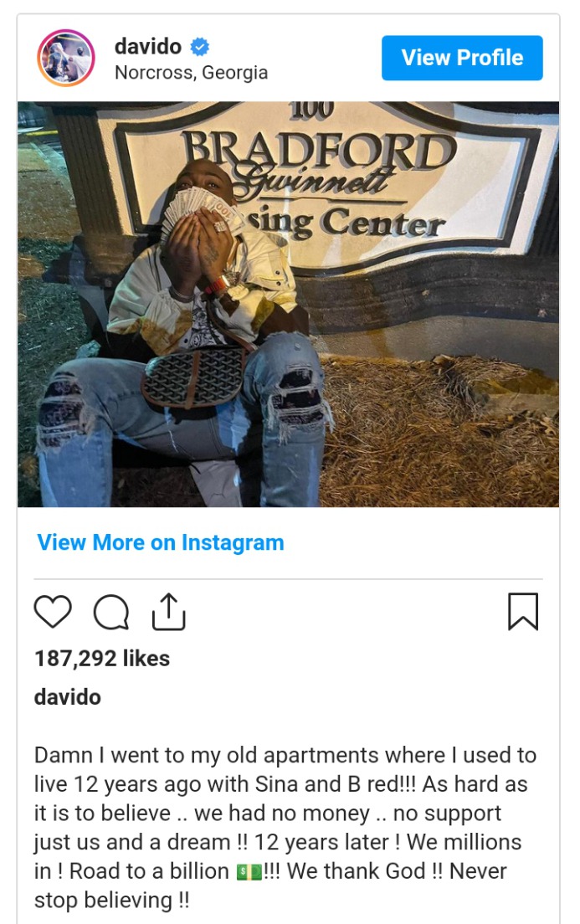The image size is (580, 924).
Task: Click the patterned crossbody bag in the photo
Action: pyautogui.click(x=194, y=377)
